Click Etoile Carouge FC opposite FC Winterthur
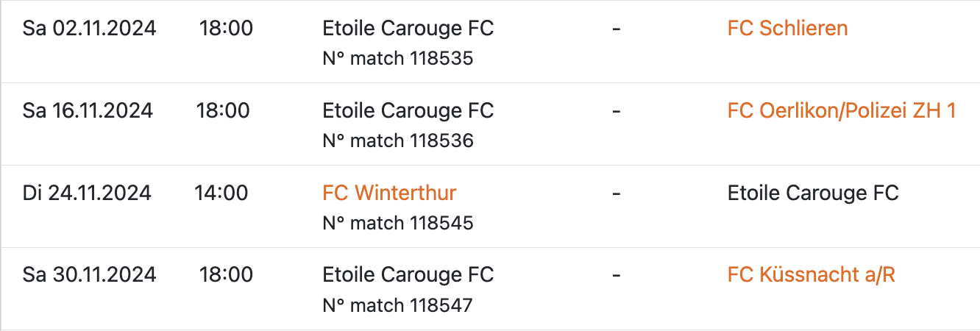The image size is (980, 331). [x=813, y=193]
